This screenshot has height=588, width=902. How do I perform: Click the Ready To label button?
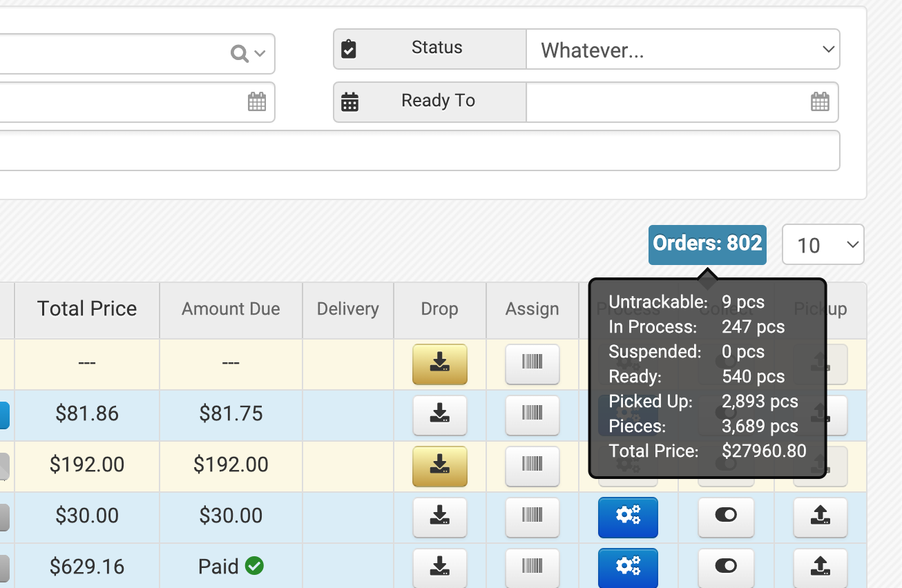430,102
